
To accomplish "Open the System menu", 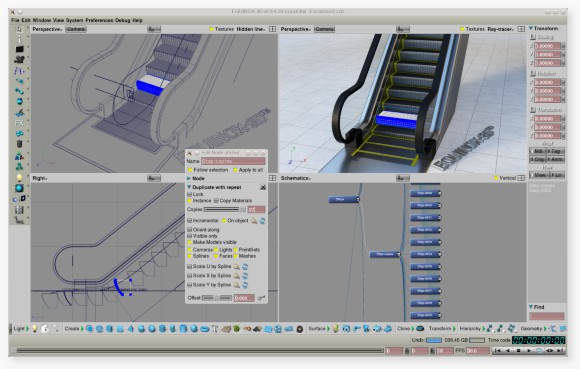I will click(x=74, y=20).
